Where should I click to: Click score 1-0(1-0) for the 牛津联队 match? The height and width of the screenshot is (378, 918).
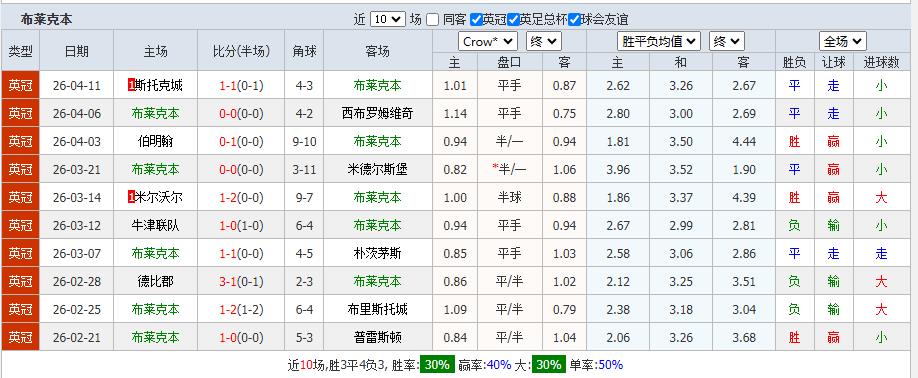tap(241, 225)
